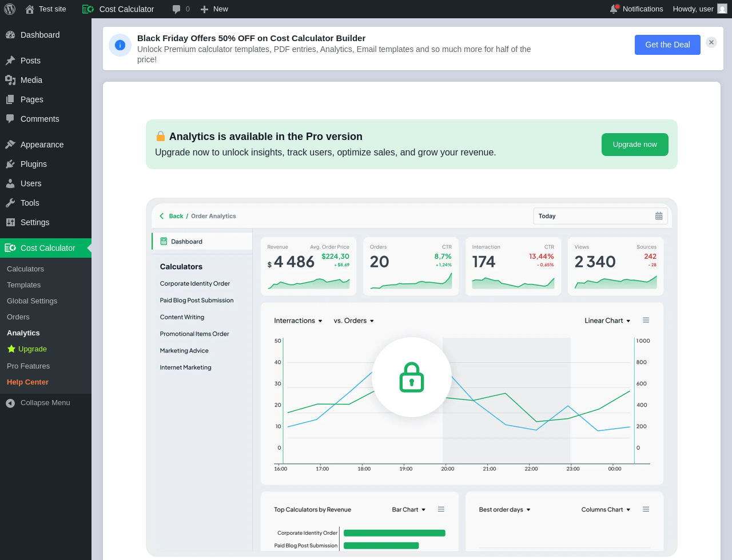Go to Global Settings submenu
This screenshot has height=560, width=732.
tap(32, 301)
